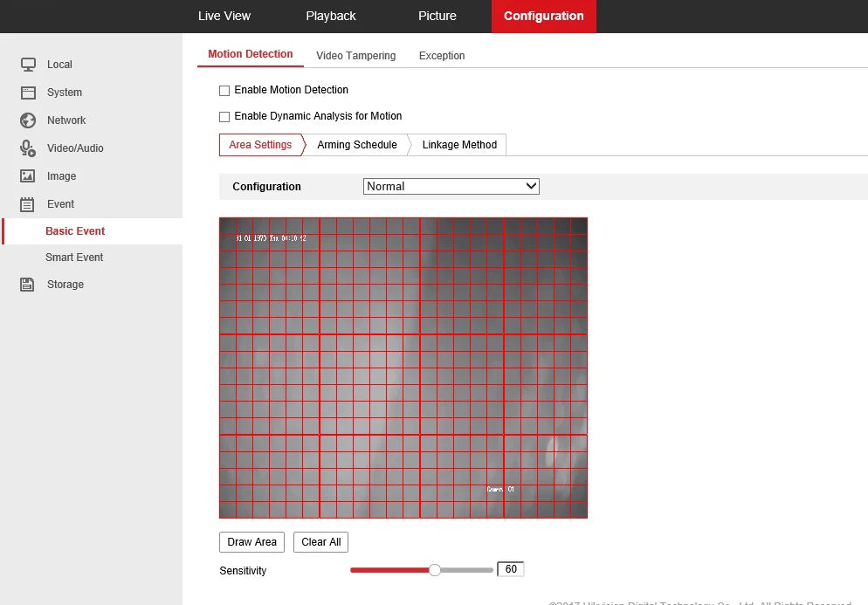Image resolution: width=868 pixels, height=605 pixels.
Task: Click the Video/Audio microphone icon
Action: coord(28,148)
